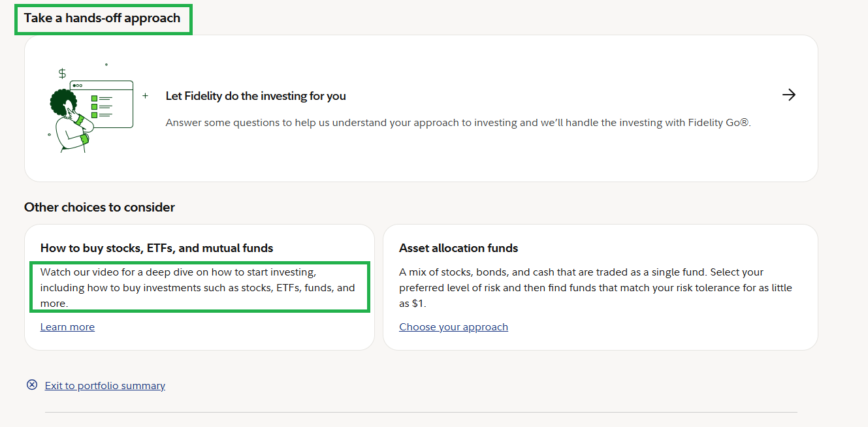Click the Other choices to consider heading
The image size is (868, 427).
point(99,208)
